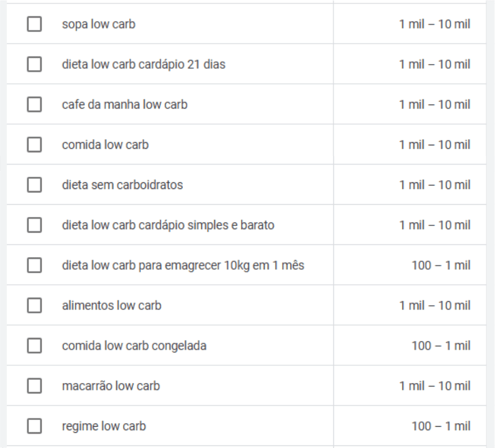
Task: Click the search volume for cafe da manha low carb
Action: click(436, 105)
